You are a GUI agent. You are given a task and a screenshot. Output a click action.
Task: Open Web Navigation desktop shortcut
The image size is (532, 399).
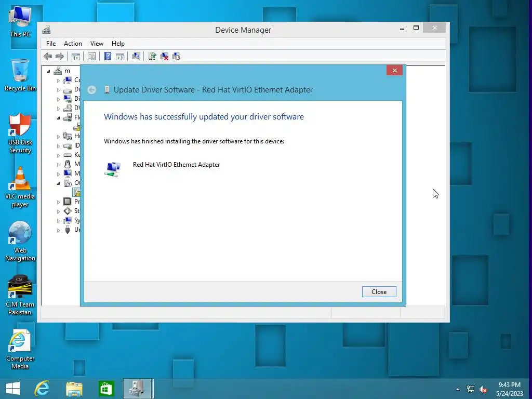(x=20, y=241)
